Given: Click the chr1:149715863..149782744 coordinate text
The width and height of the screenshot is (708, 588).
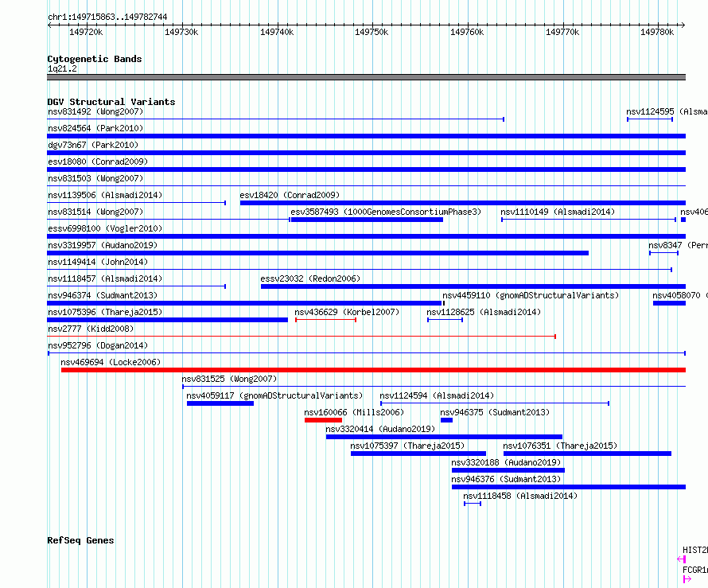Looking at the screenshot, I should [107, 17].
